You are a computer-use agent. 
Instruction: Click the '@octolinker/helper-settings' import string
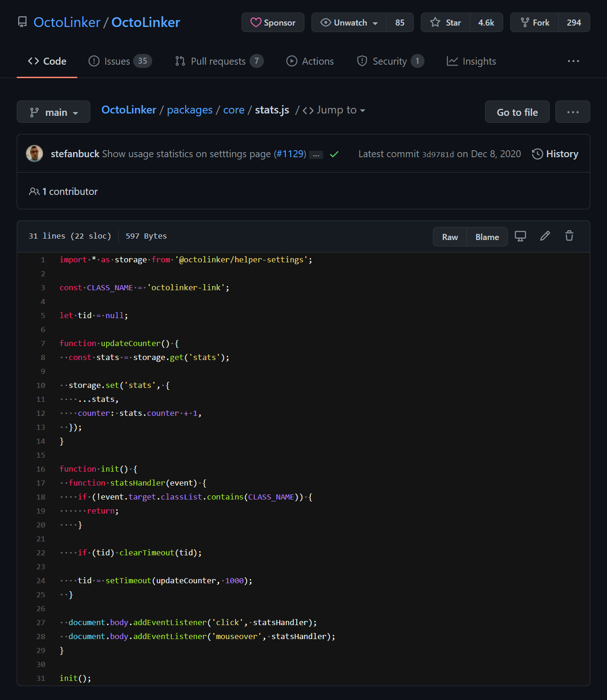pos(242,260)
